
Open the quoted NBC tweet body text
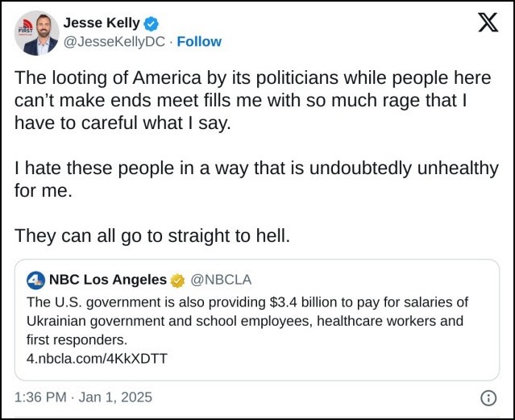click(247, 321)
